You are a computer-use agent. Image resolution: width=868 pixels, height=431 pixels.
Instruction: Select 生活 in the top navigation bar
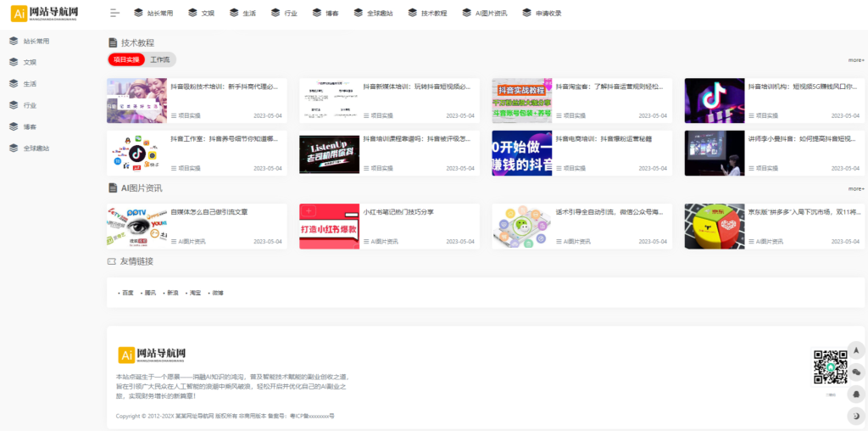click(243, 14)
